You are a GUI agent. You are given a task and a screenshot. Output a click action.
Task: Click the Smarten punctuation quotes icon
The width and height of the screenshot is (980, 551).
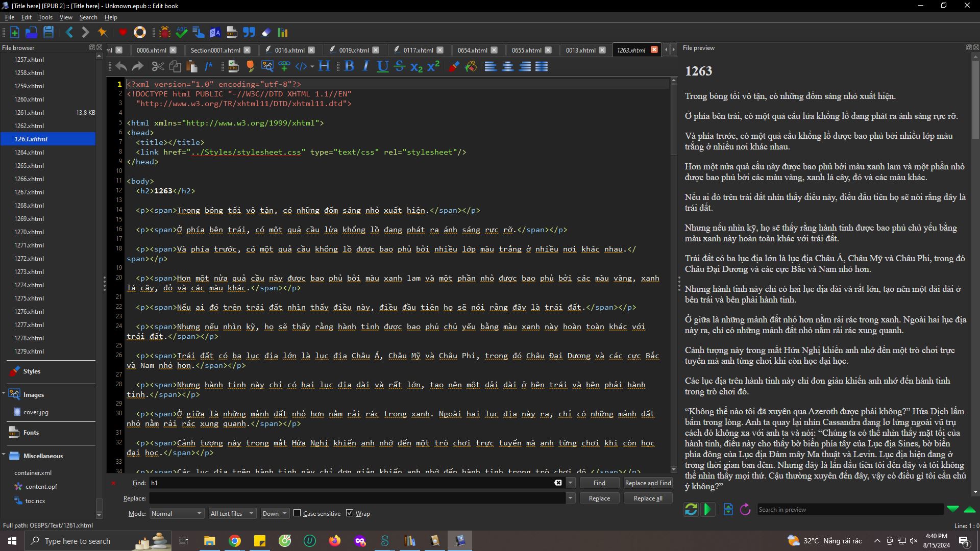pos(249,33)
